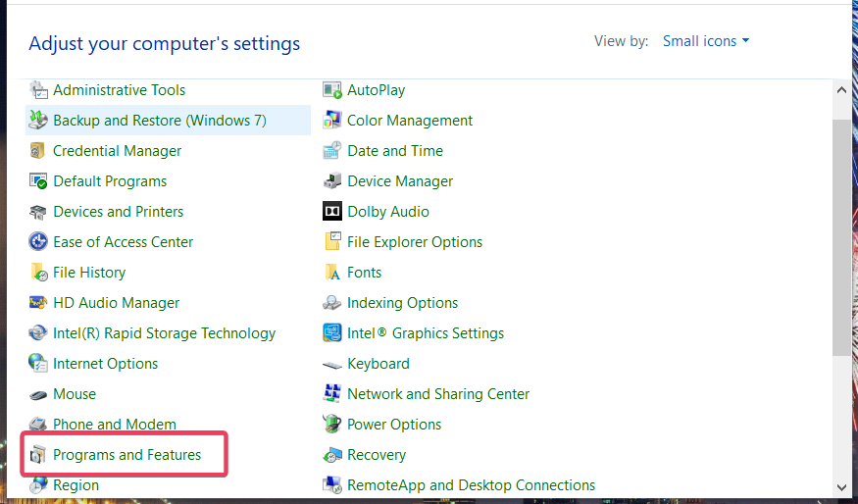The height and width of the screenshot is (504, 858).
Task: Open Internet Options link
Action: 106,364
